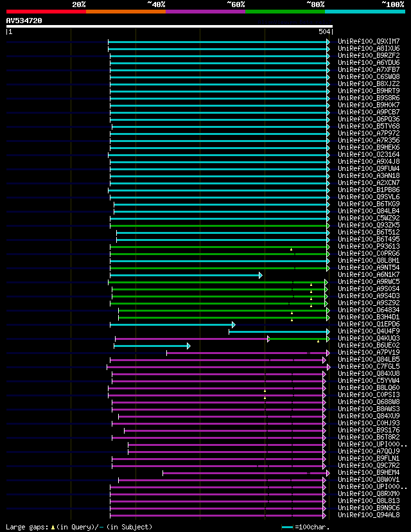Click the UniRef100_A7PV19 label

369,353
